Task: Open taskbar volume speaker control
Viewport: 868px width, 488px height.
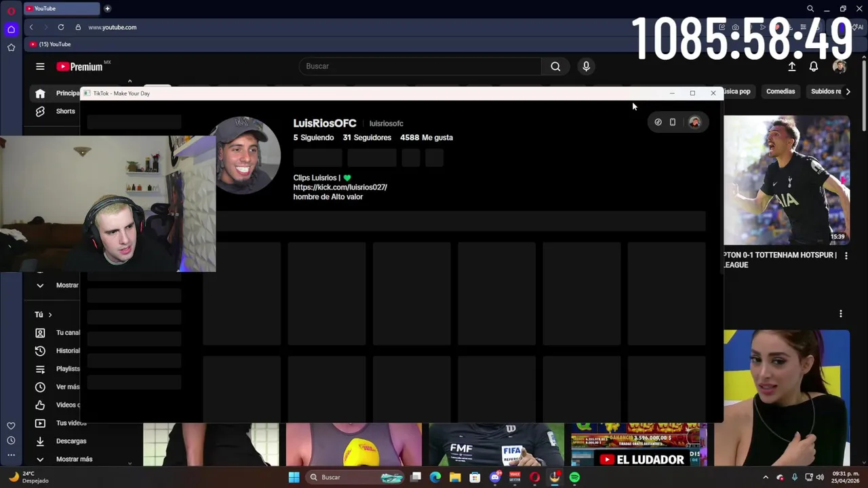Action: click(x=821, y=477)
